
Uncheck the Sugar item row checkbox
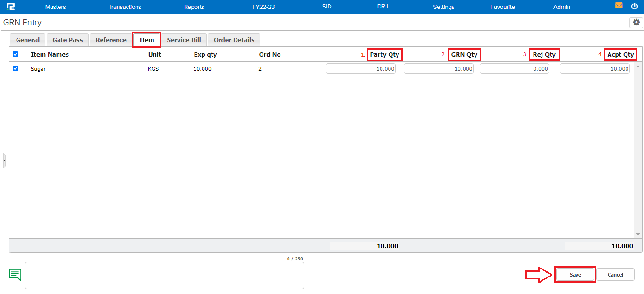(x=16, y=68)
